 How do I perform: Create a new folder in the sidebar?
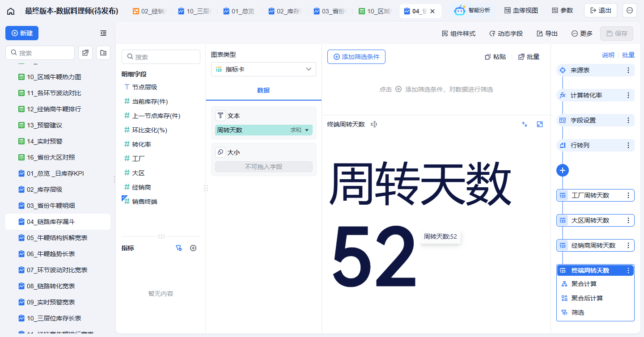[x=103, y=53]
